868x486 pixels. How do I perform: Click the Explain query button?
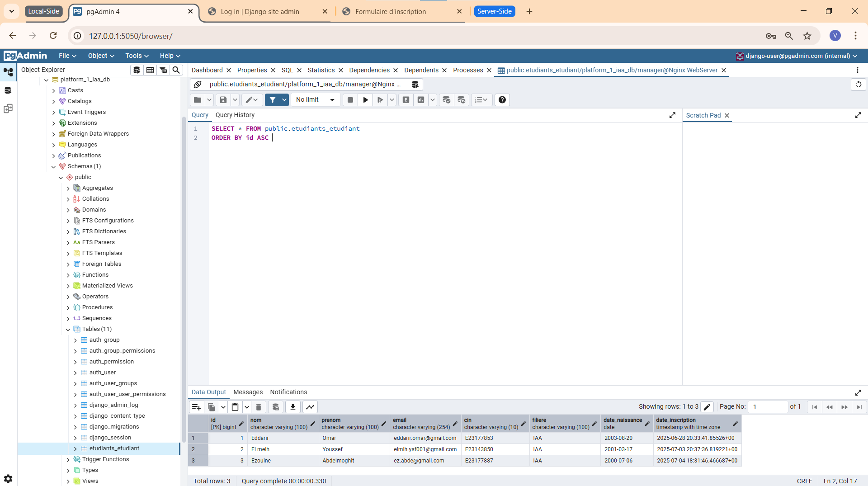coord(406,100)
